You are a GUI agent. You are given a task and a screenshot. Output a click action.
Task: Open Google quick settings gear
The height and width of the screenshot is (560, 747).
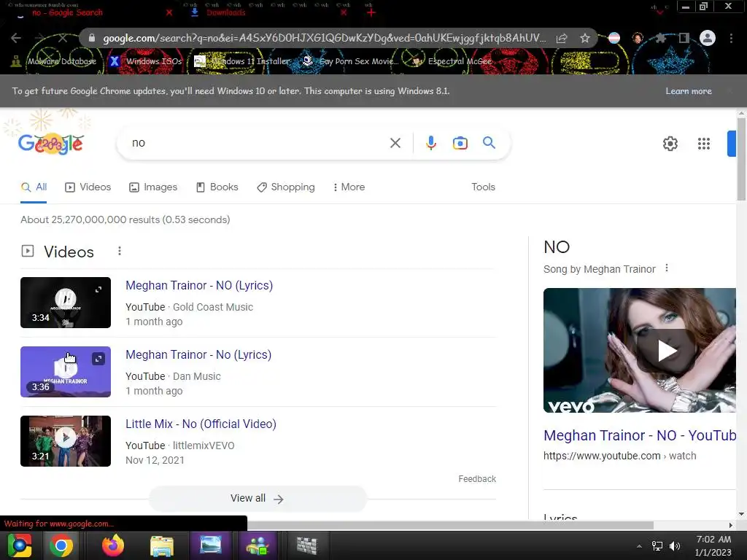coord(670,144)
